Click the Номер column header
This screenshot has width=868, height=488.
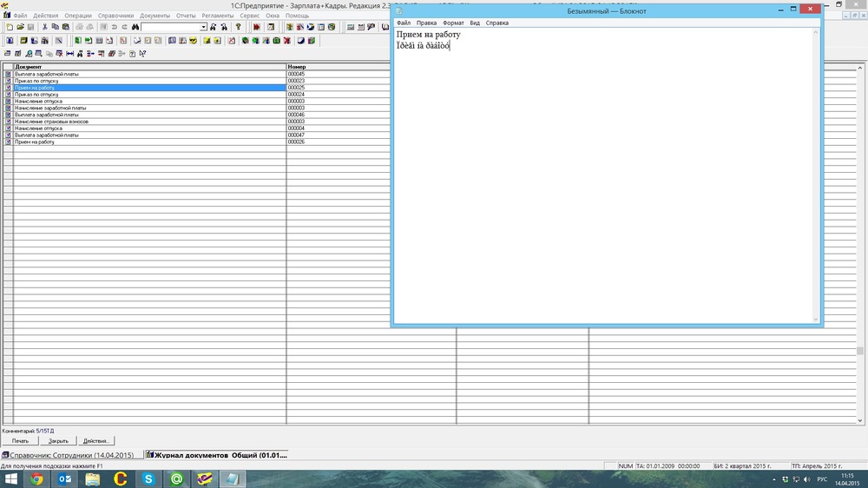339,67
